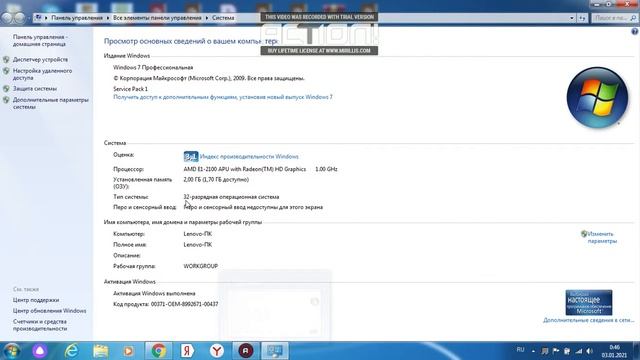Image resolution: width=640 pixels, height=360 pixels.
Task: Open network signal icon in tray
Action: [x=578, y=351]
